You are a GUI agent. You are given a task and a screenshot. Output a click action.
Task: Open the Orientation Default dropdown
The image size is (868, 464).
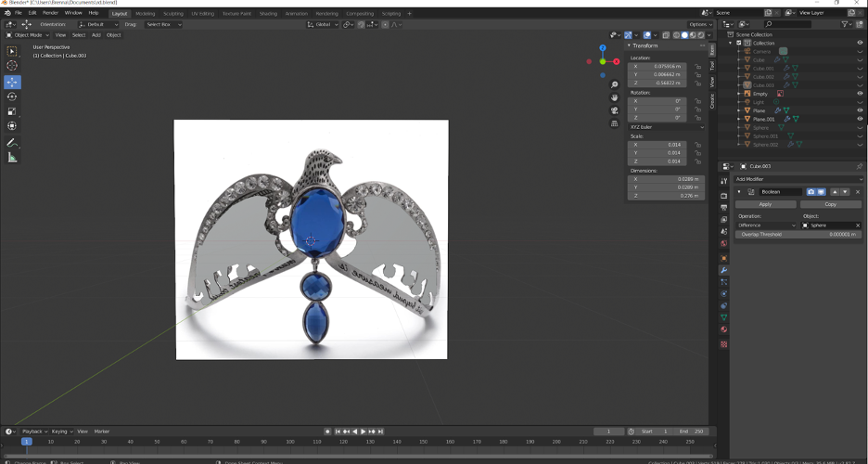(98, 24)
